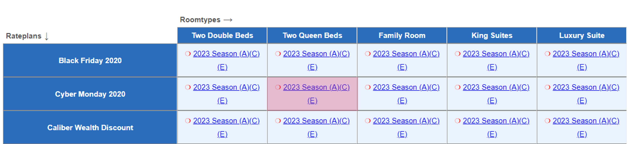Select the Family Room column header

click(402, 35)
